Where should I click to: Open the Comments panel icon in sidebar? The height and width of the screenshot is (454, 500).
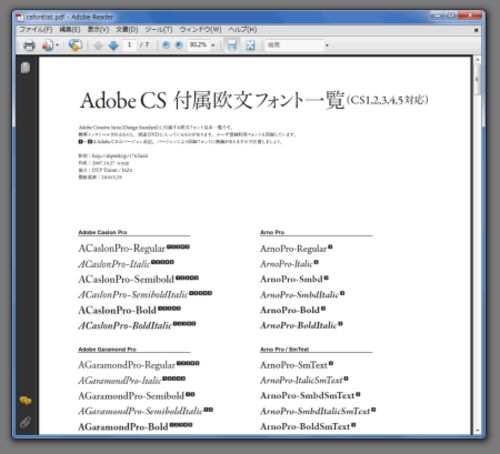point(25,400)
